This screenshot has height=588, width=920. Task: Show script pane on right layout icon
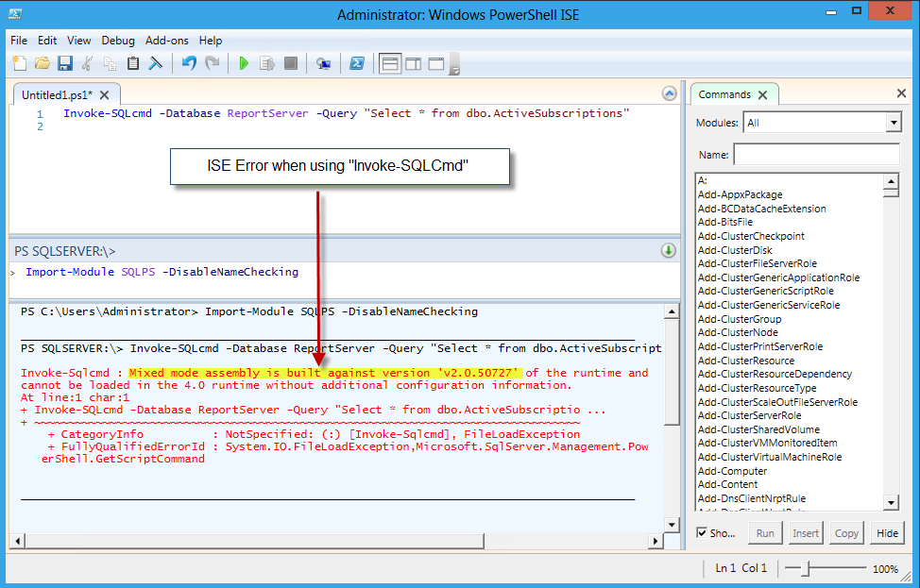(x=413, y=63)
